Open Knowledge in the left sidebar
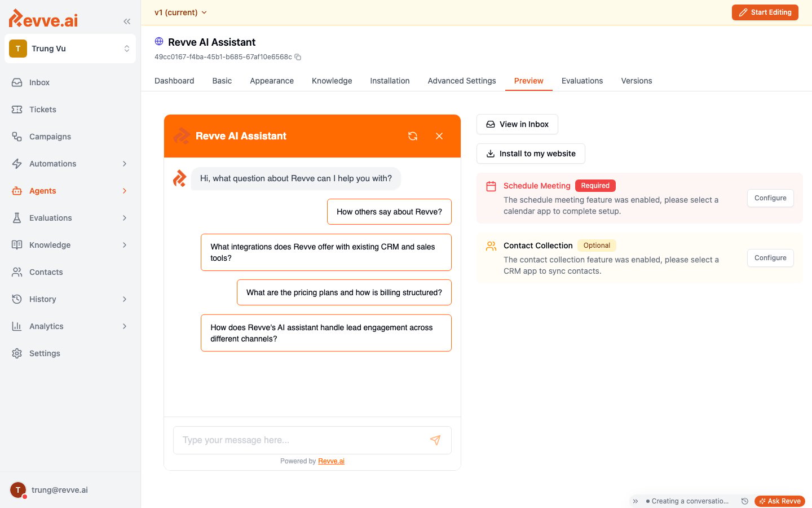Screen dimensions: 812x508 (x=70, y=245)
